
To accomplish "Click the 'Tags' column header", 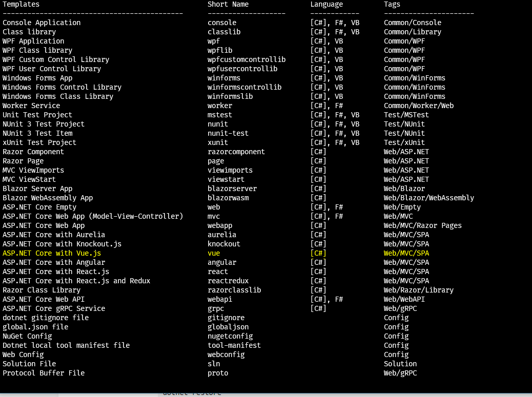I will (392, 5).
